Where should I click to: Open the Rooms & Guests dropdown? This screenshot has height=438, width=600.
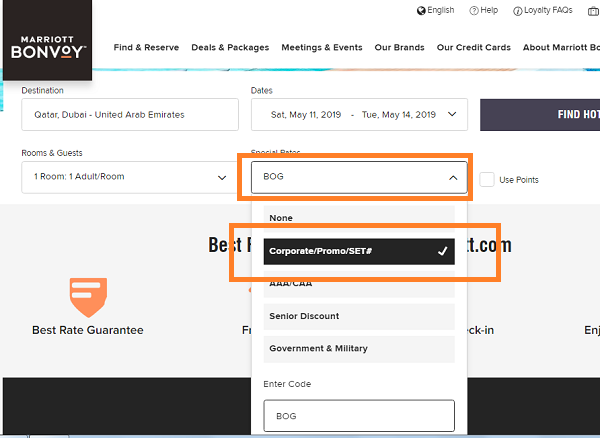point(130,177)
